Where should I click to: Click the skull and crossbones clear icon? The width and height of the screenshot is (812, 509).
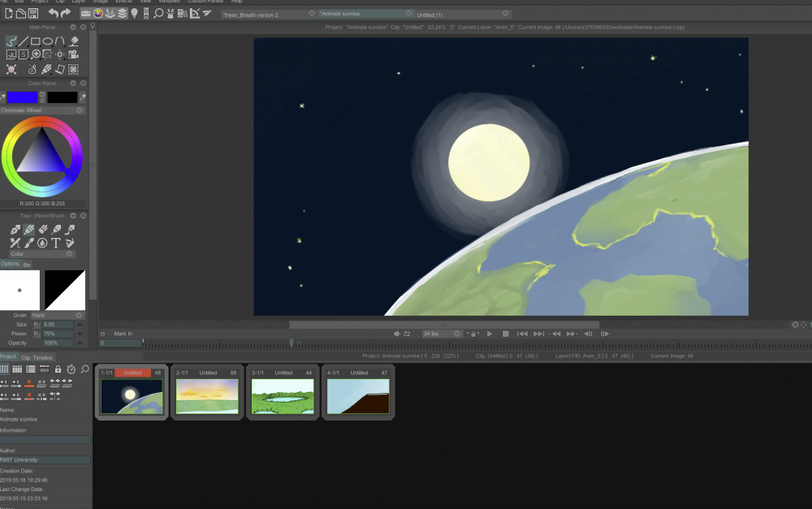[11, 69]
